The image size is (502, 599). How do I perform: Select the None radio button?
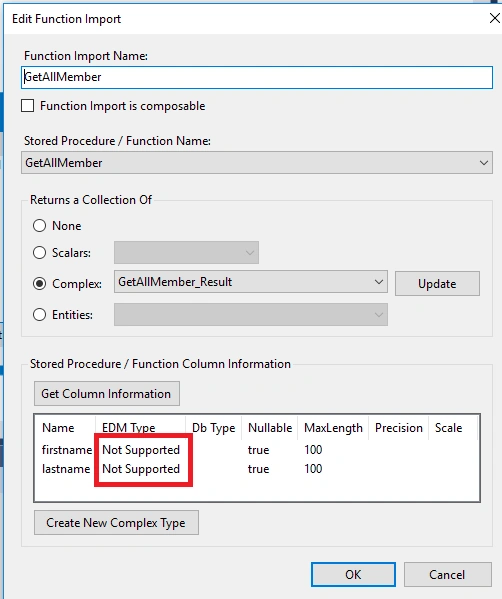(x=39, y=226)
